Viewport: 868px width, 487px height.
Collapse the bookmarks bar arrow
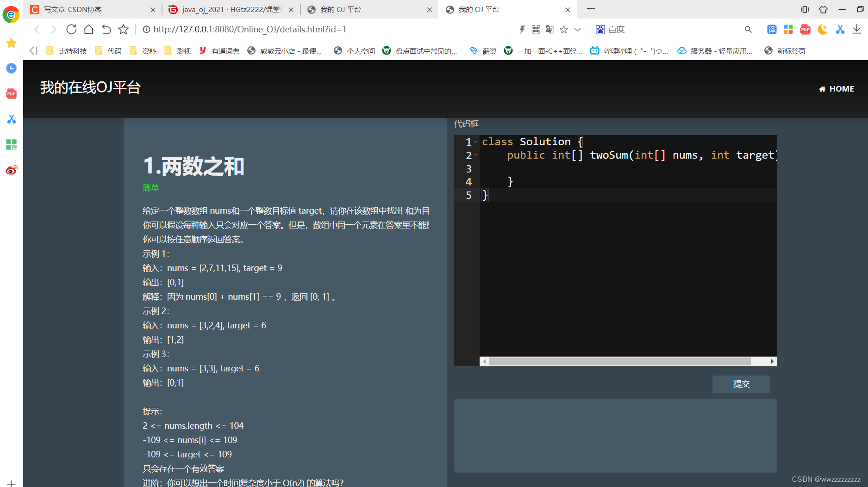tap(33, 50)
